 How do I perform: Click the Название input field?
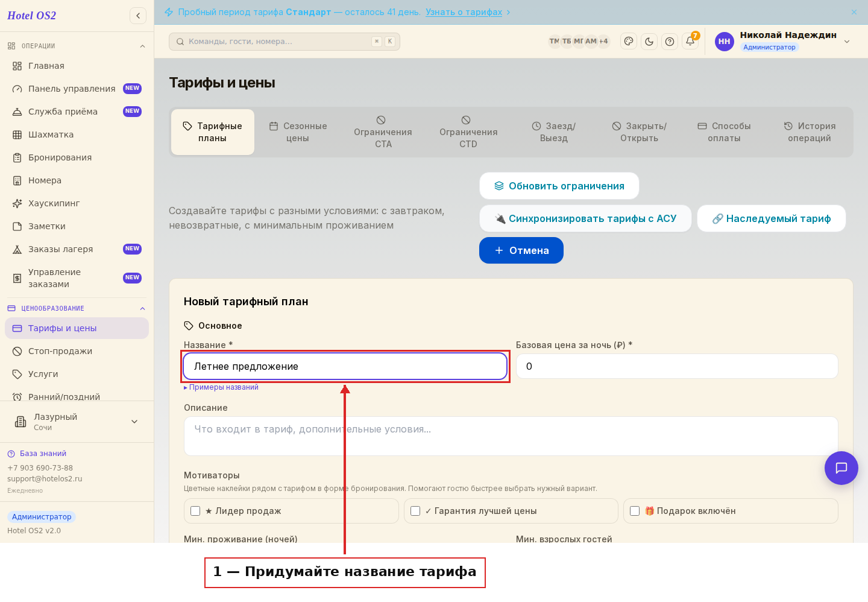tap(345, 366)
